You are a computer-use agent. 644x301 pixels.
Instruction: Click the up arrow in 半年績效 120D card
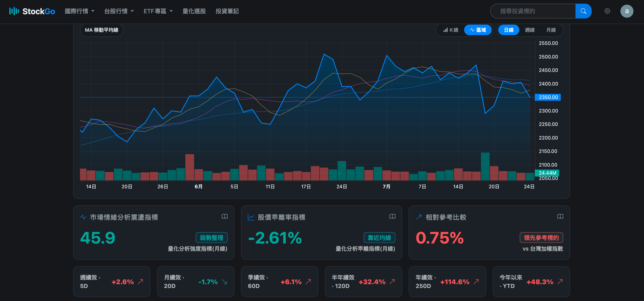coord(392,282)
